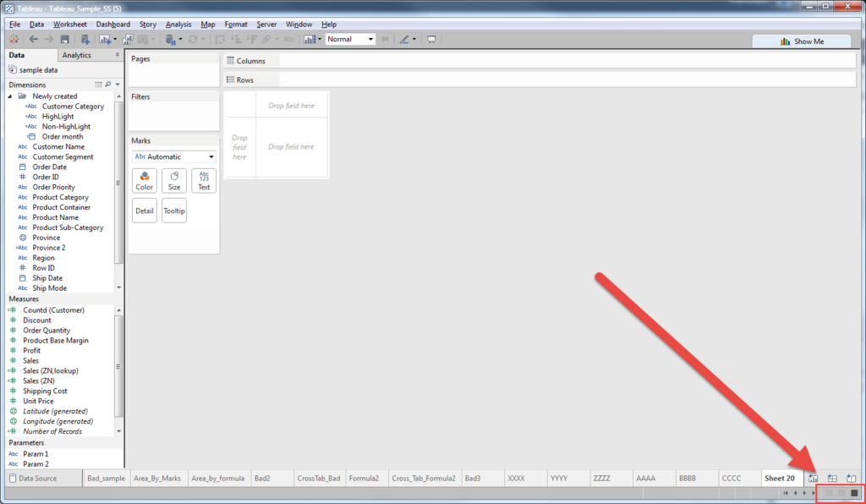Image resolution: width=866 pixels, height=504 pixels.
Task: Switch to show sheet sorter view
Action: coord(829,493)
